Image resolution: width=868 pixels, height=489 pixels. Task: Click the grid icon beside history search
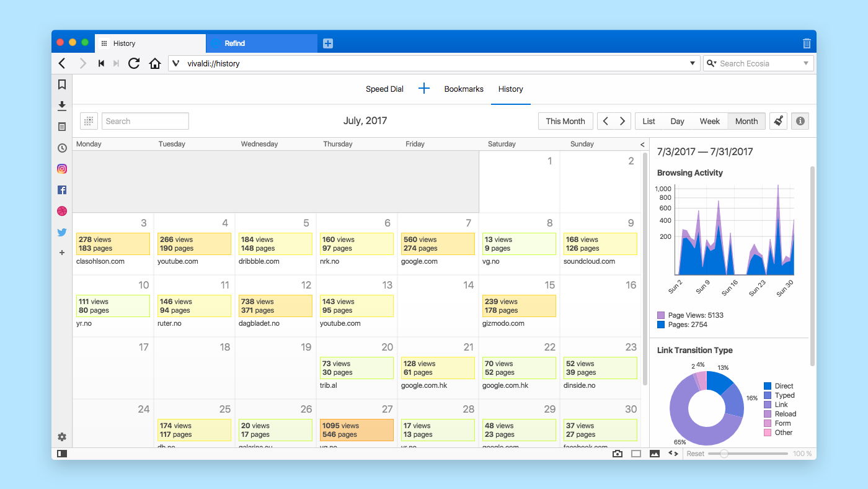pyautogui.click(x=89, y=121)
